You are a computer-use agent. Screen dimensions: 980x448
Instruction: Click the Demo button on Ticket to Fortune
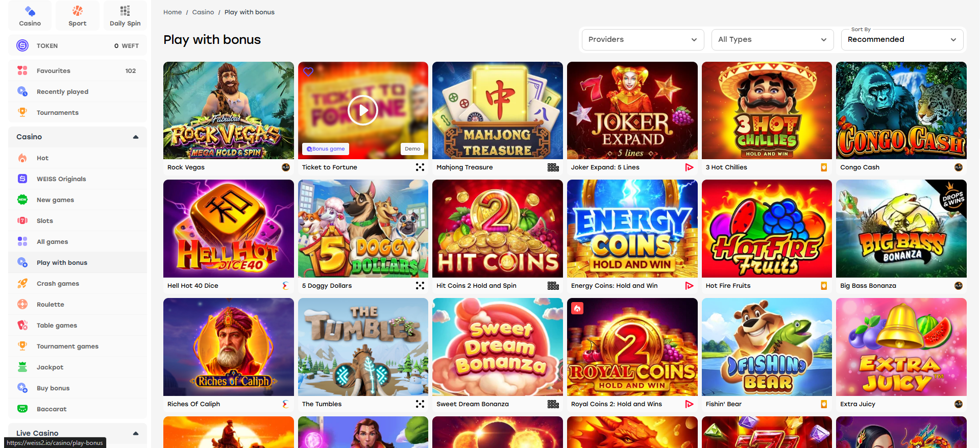tap(412, 149)
